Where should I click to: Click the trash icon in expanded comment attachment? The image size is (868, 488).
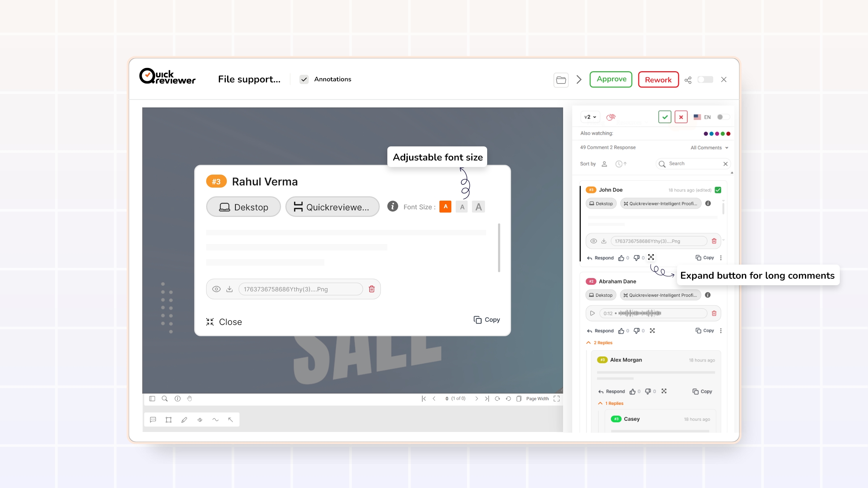point(371,289)
